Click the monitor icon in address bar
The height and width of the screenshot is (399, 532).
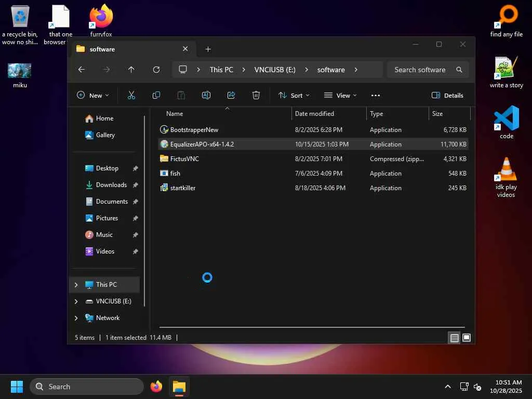point(183,70)
